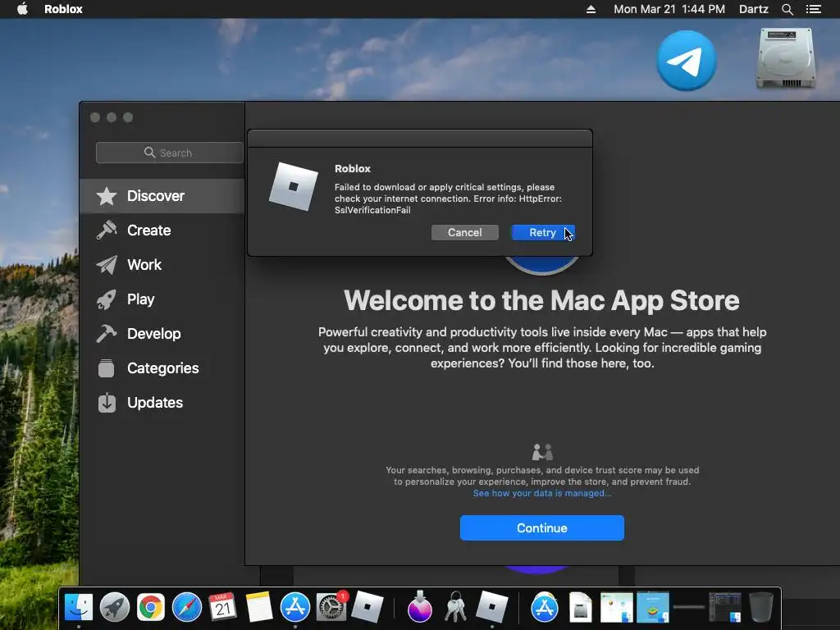
Task: Select Discover in the App Store sidebar
Action: tap(162, 196)
